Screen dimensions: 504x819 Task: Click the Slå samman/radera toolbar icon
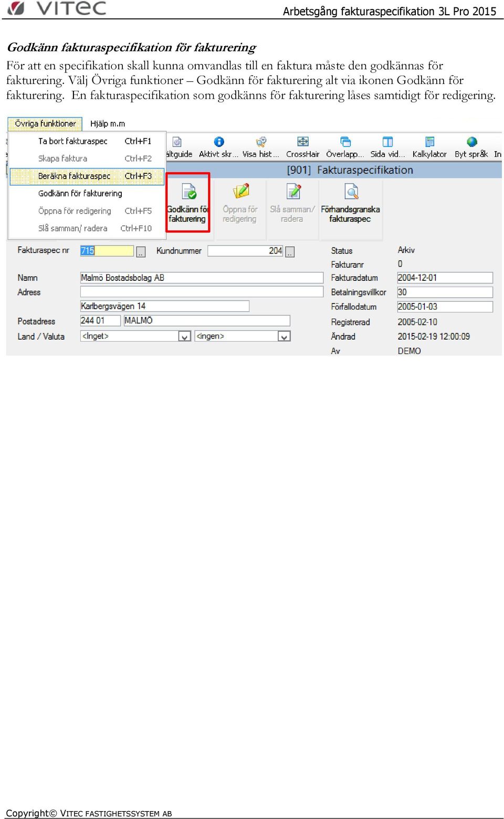pos(292,203)
